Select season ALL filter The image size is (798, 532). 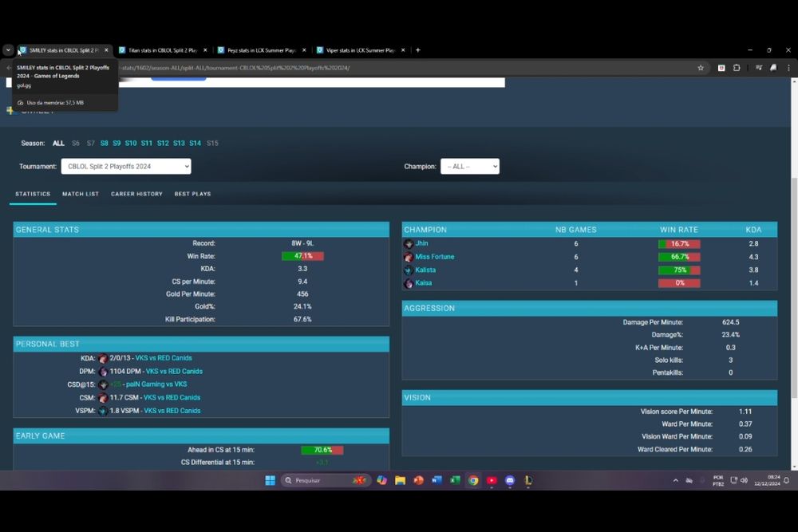[58, 144]
